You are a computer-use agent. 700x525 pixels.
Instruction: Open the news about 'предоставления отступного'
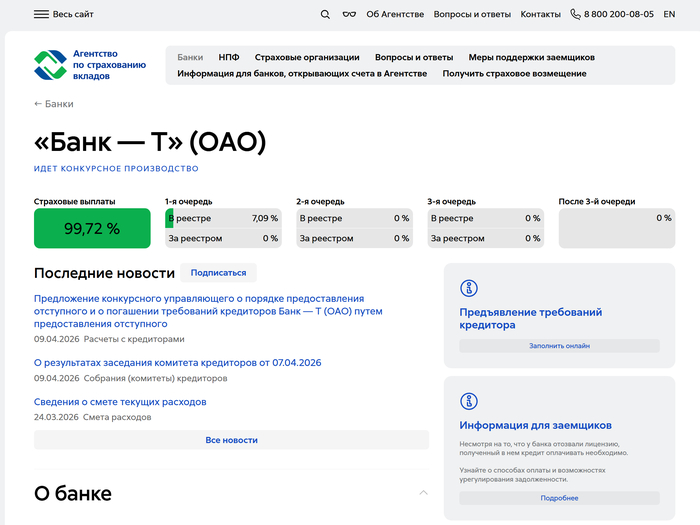coord(208,311)
